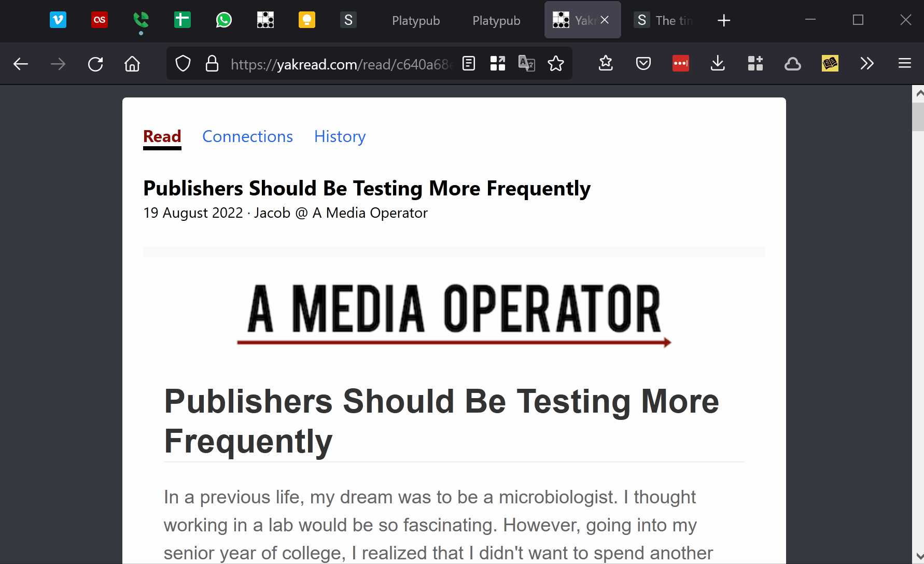Open the tracking protection shield panel
This screenshot has height=564, width=924.
click(183, 64)
